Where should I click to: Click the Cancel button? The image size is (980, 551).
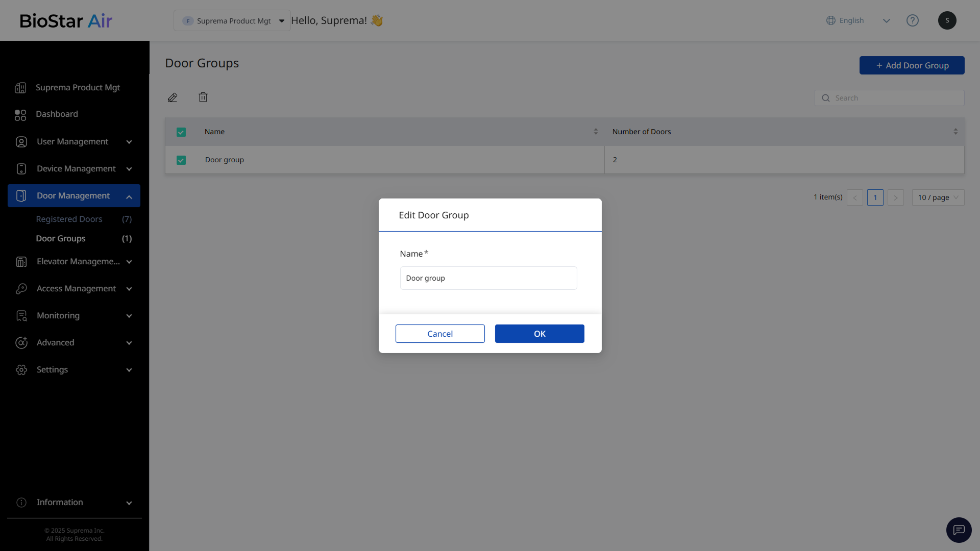pos(440,334)
